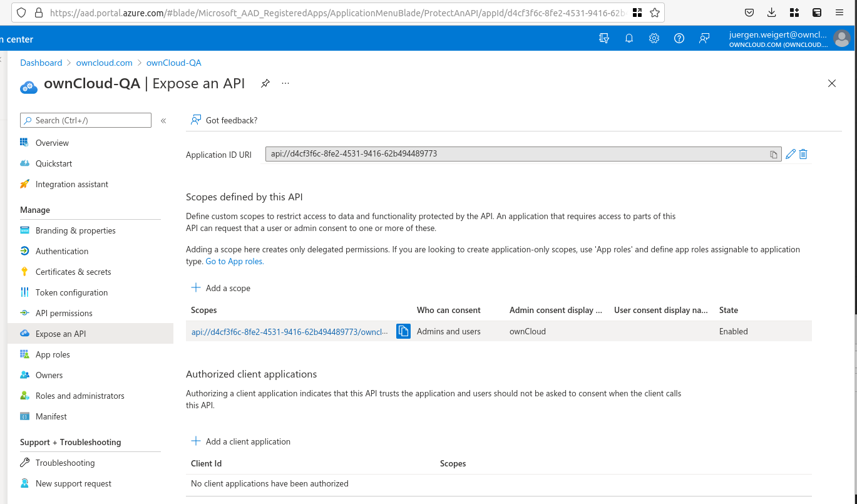Collapse the sidebar with the double chevron
857x504 pixels.
[x=163, y=120]
